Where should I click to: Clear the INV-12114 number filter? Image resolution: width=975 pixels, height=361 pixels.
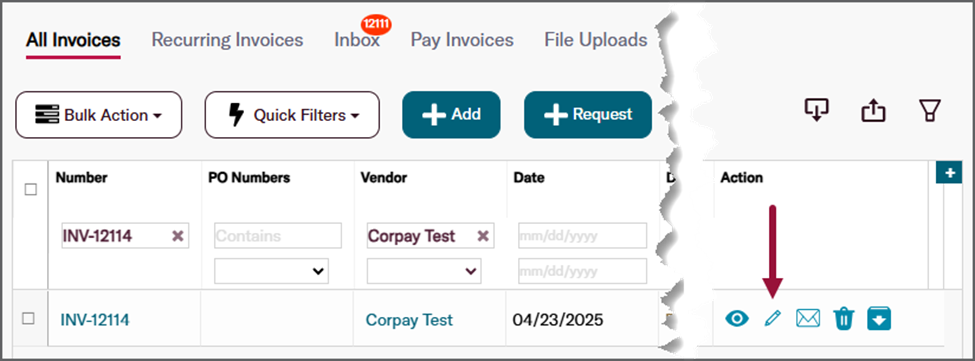click(x=177, y=236)
